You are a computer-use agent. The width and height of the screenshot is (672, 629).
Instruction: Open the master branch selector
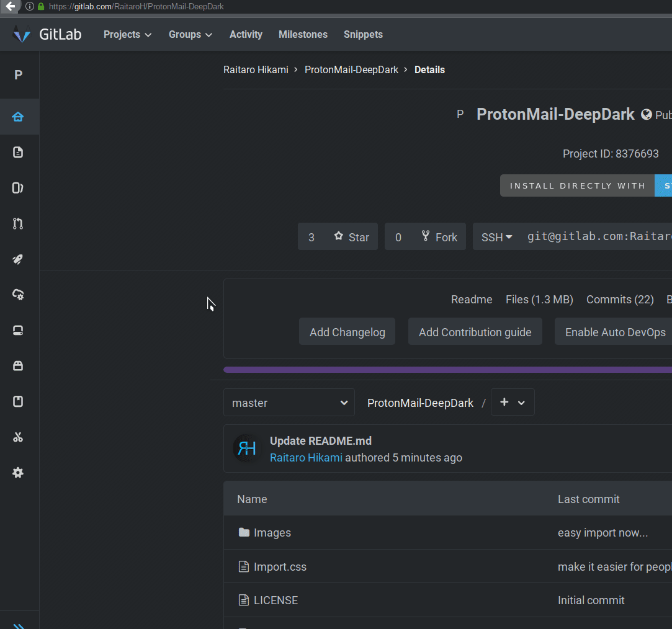(x=289, y=403)
